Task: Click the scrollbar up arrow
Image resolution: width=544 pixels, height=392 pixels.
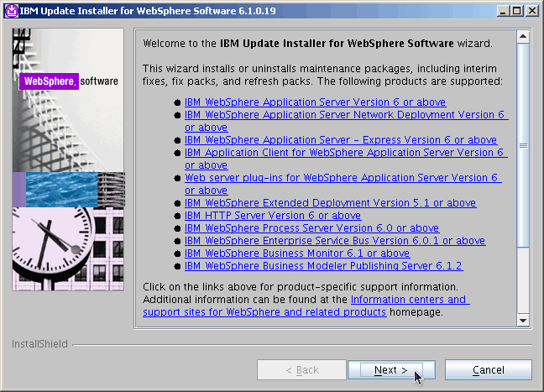Action: 523,38
